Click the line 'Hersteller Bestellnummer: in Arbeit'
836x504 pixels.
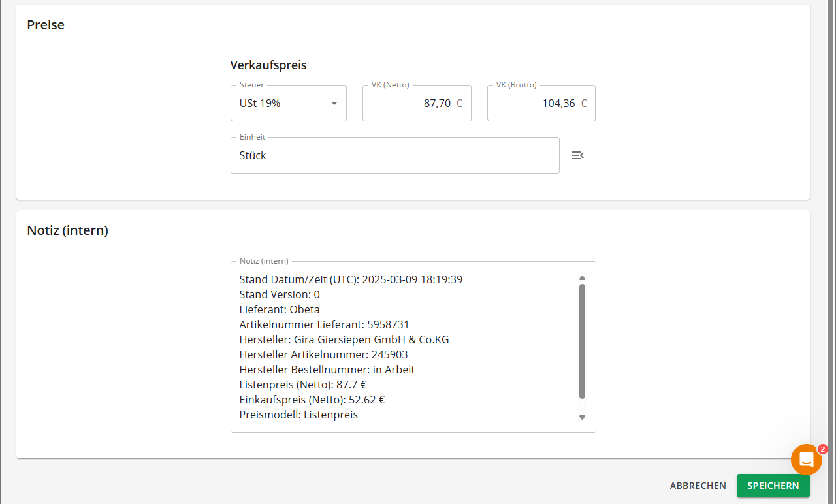tap(327, 370)
